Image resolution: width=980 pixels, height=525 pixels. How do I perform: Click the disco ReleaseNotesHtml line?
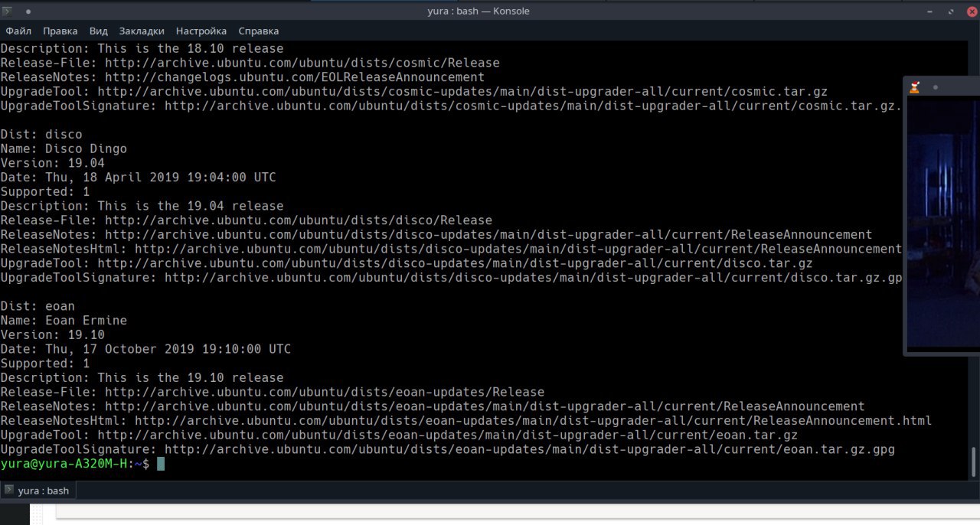[452, 249]
